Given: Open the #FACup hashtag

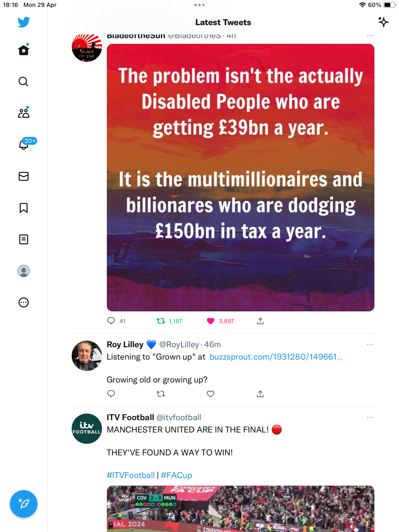Looking at the screenshot, I should point(176,475).
